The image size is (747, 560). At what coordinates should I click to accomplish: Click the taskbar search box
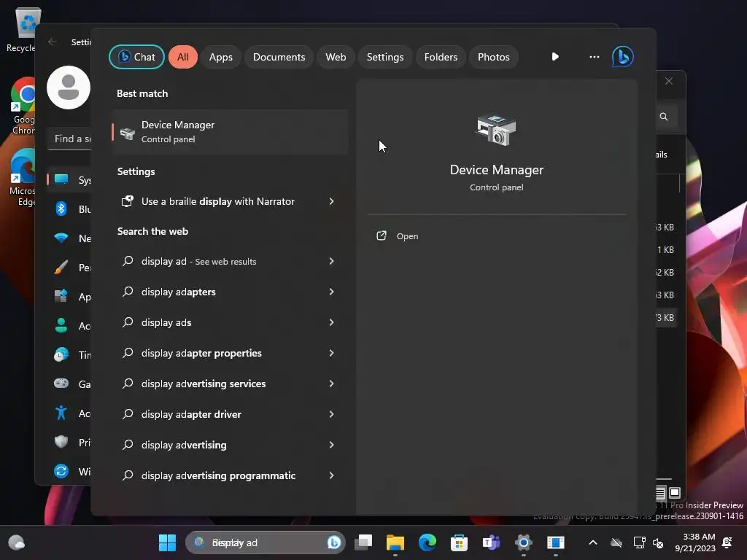pos(265,542)
